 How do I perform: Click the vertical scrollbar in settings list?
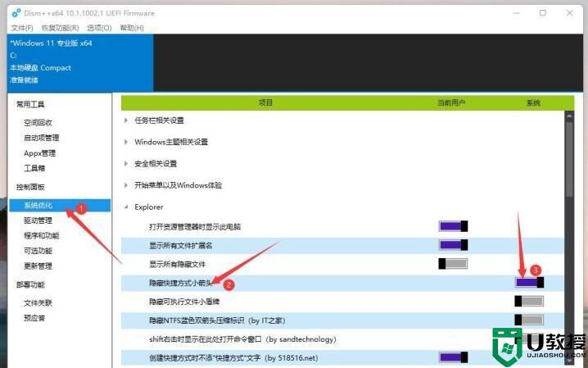(569, 156)
